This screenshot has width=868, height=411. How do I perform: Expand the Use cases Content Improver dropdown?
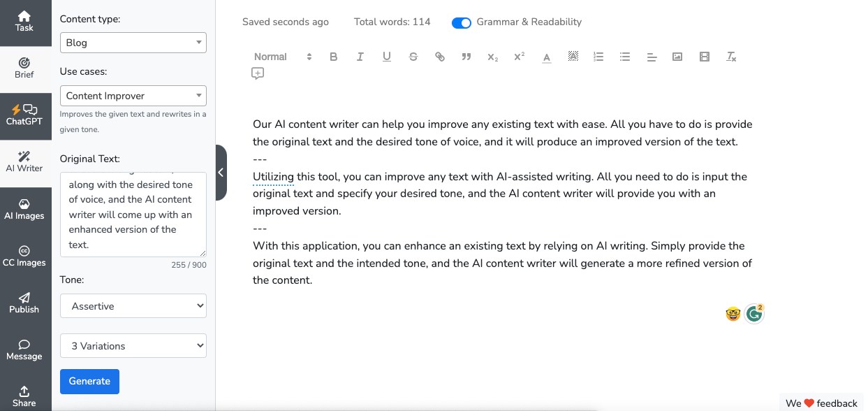(133, 96)
